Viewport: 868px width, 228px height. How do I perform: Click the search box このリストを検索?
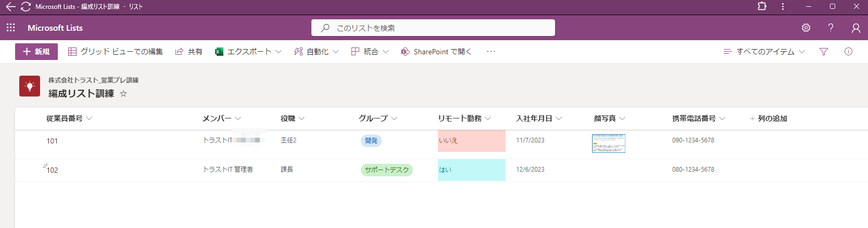point(433,28)
